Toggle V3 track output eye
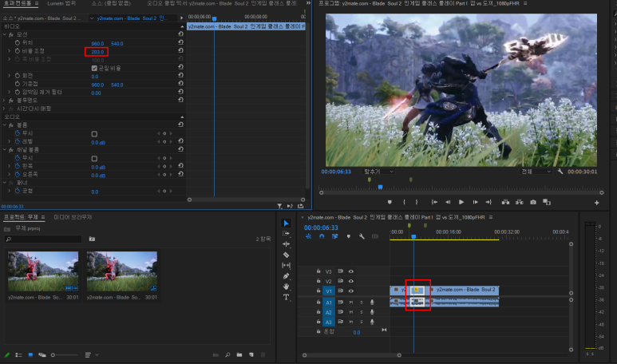The height and width of the screenshot is (364, 617). click(x=351, y=271)
